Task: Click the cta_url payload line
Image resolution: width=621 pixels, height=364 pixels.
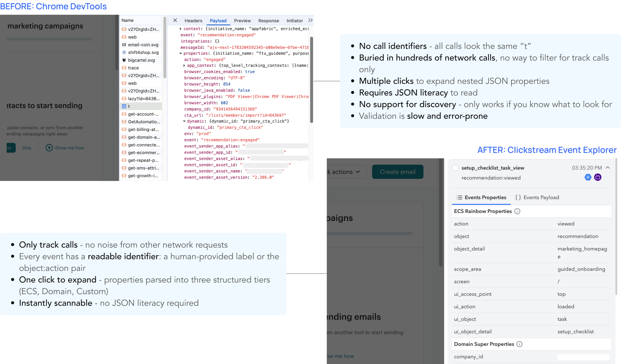Action: tap(235, 115)
